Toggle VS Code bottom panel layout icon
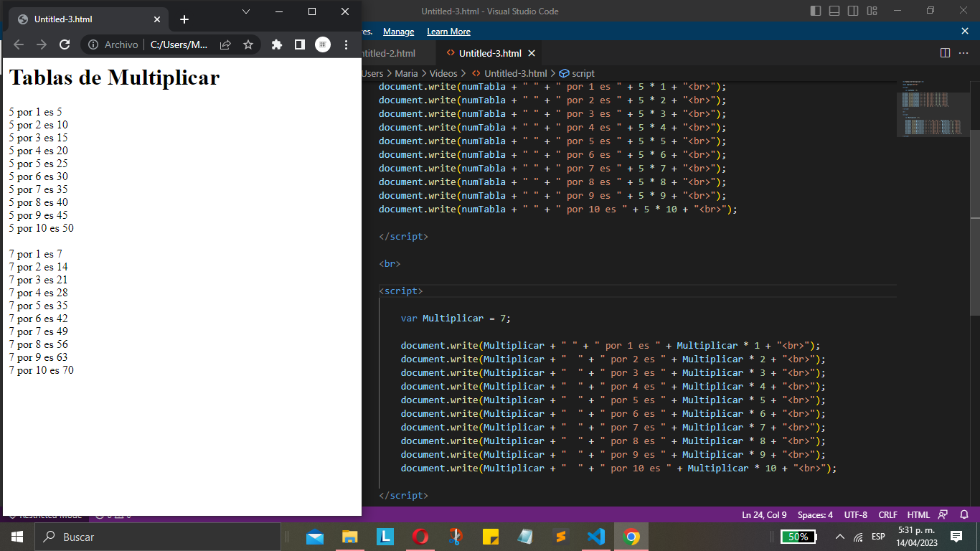 click(x=834, y=11)
